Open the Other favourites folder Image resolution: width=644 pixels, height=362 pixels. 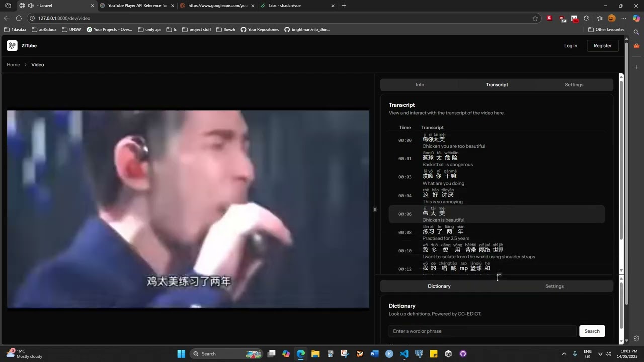[606, 30]
